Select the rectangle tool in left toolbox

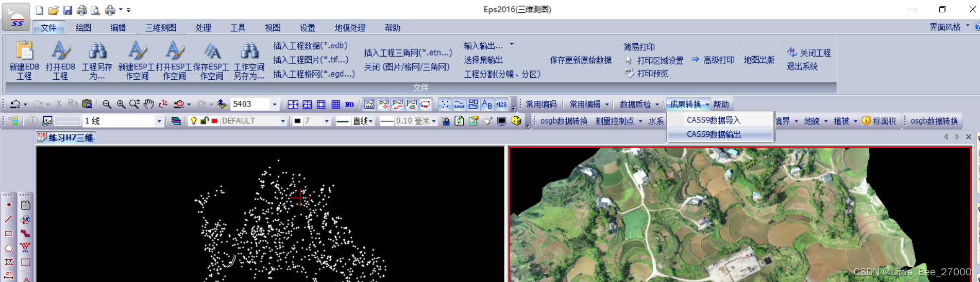click(9, 234)
